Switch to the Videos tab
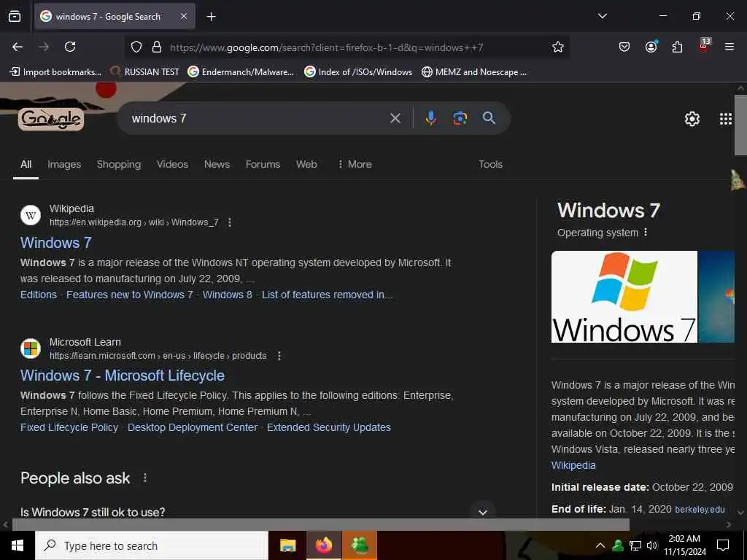This screenshot has width=747, height=560. pos(172,164)
